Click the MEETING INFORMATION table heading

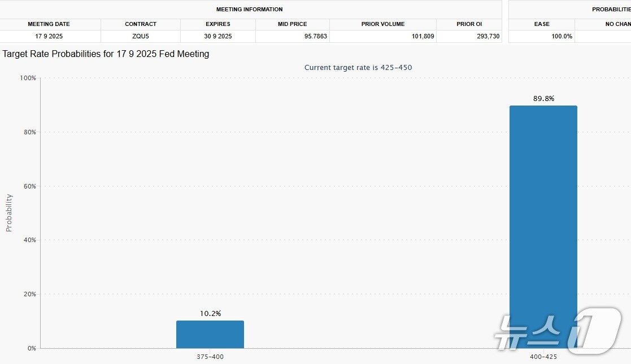point(249,9)
